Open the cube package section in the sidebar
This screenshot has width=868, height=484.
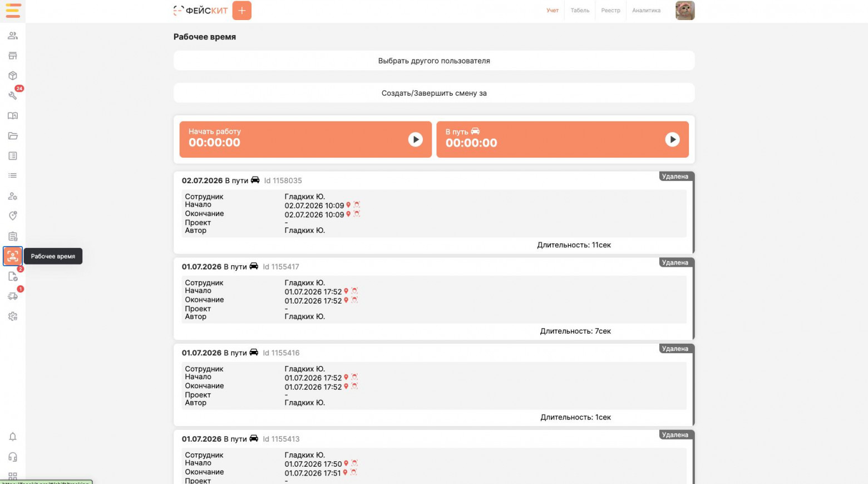(13, 76)
